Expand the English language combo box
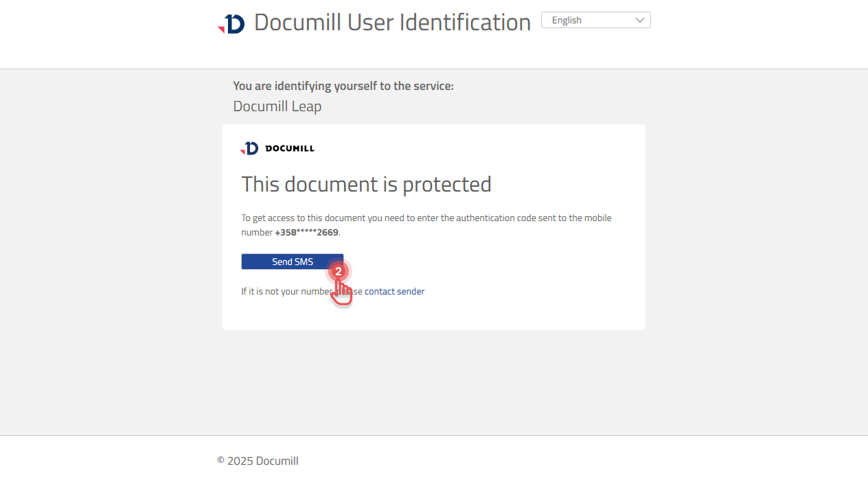This screenshot has width=868, height=484. pos(595,20)
